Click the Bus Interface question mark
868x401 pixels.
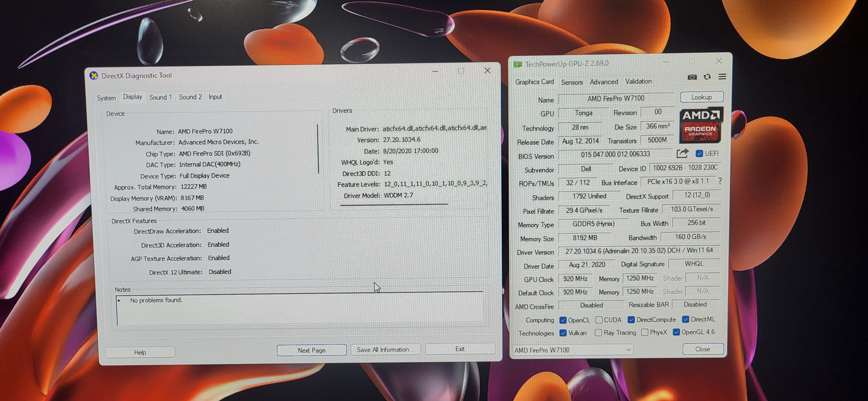point(720,181)
